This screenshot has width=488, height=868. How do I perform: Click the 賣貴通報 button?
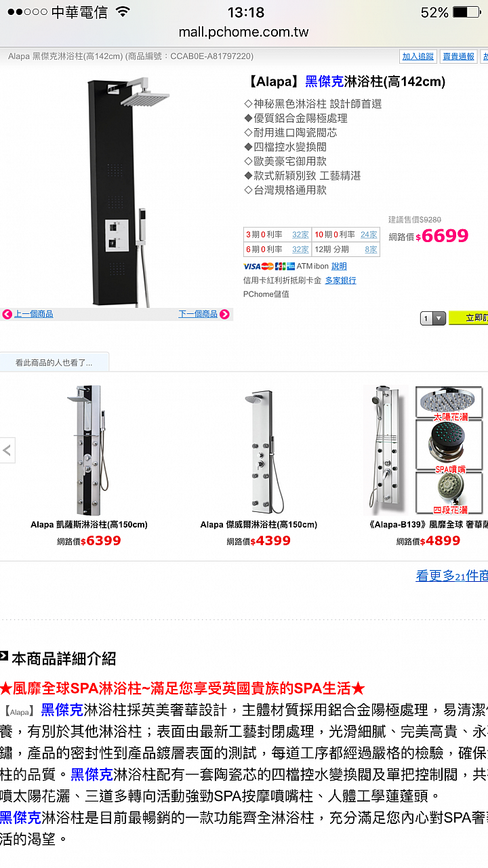458,57
